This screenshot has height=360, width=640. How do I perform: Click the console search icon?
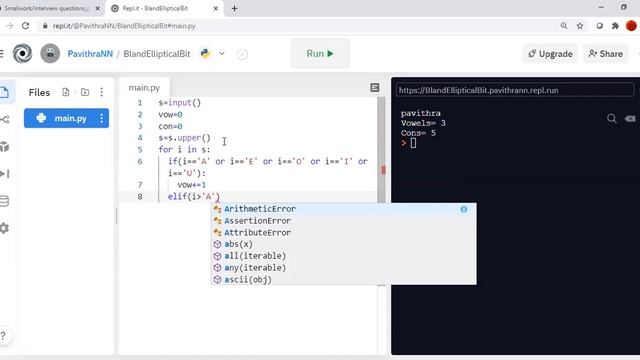611,119
